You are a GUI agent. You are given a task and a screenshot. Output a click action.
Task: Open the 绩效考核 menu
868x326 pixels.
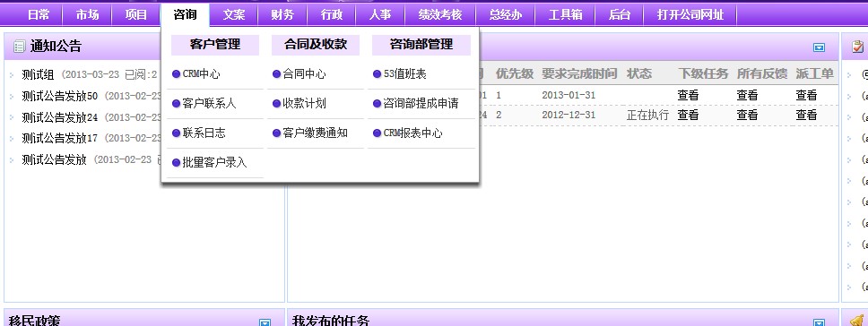440,15
